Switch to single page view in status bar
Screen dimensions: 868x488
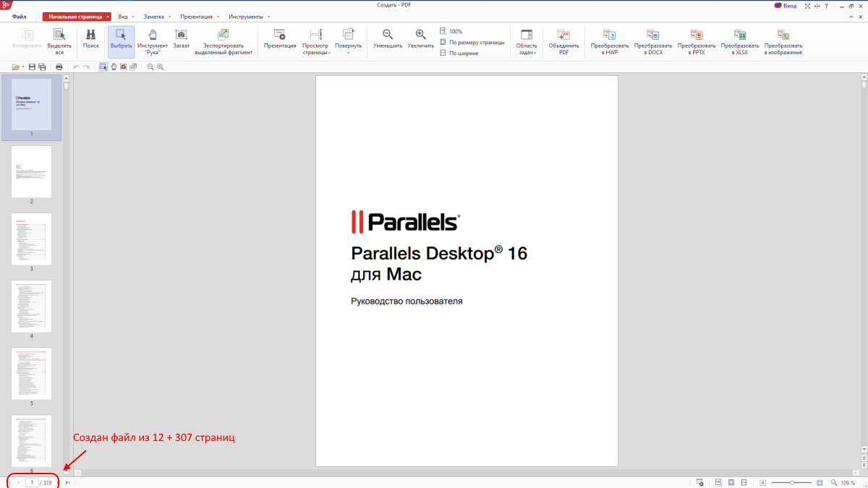[731, 482]
